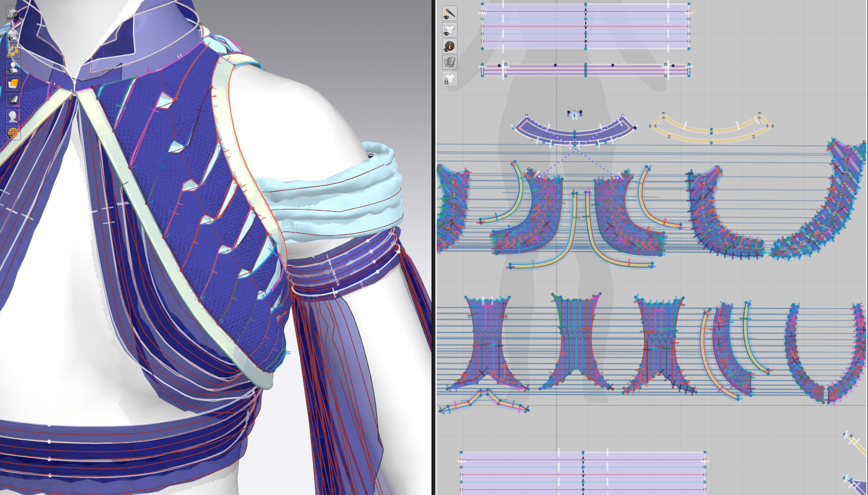
Task: Open 2D pattern render style options
Action: point(449,63)
